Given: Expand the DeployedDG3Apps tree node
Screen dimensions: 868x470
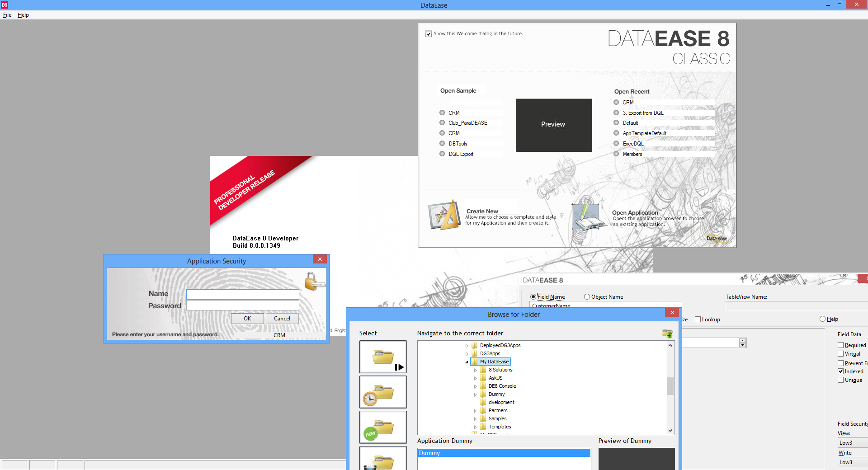Looking at the screenshot, I should tap(467, 346).
